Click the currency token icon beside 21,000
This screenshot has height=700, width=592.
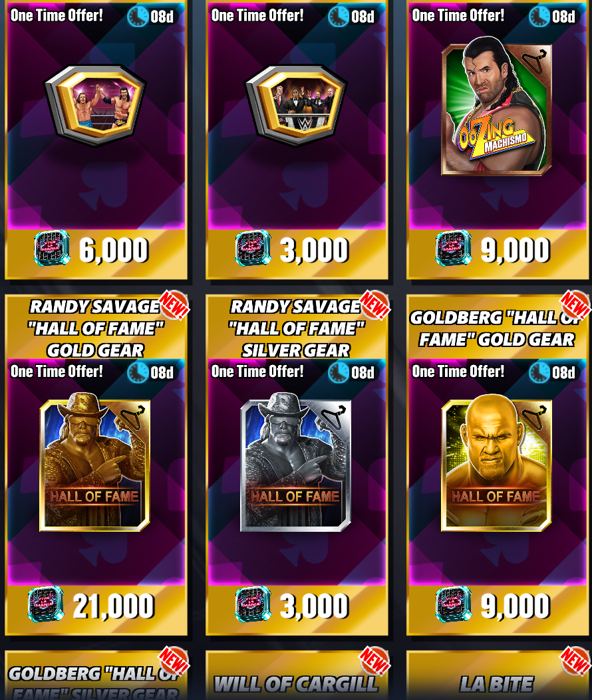tap(46, 604)
